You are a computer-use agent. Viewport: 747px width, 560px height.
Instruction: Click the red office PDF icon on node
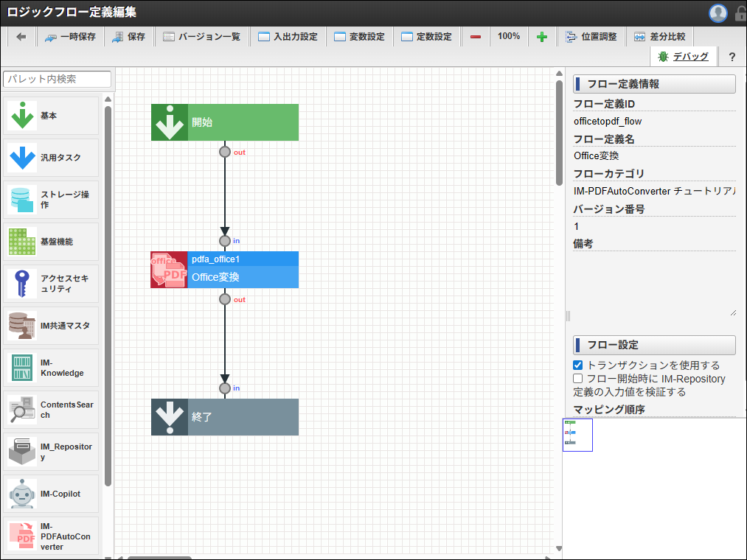point(169,270)
